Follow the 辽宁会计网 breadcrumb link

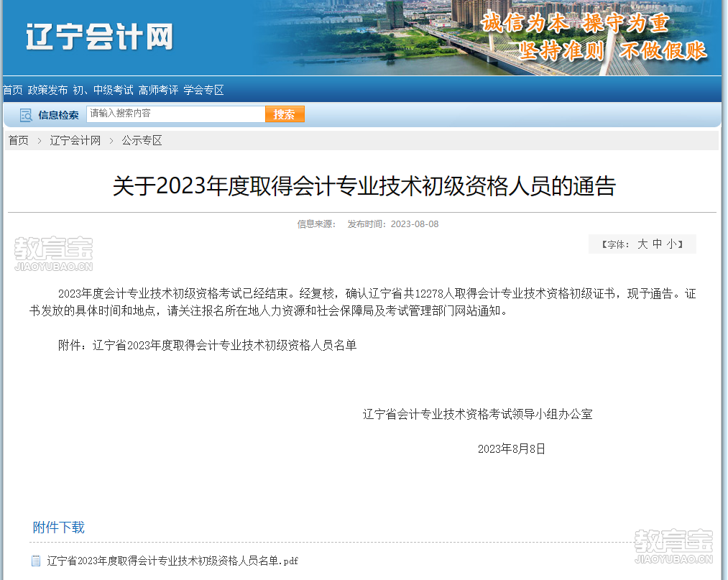pos(75,140)
